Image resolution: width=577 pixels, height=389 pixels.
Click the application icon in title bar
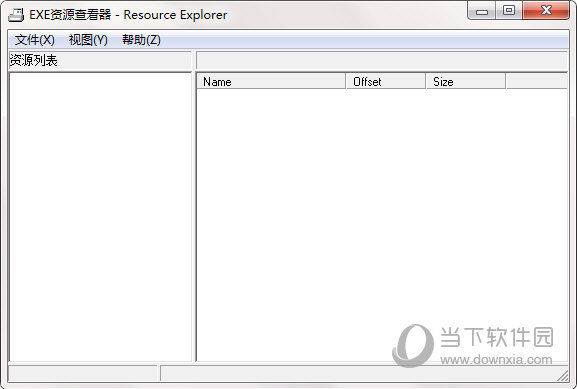coord(16,15)
